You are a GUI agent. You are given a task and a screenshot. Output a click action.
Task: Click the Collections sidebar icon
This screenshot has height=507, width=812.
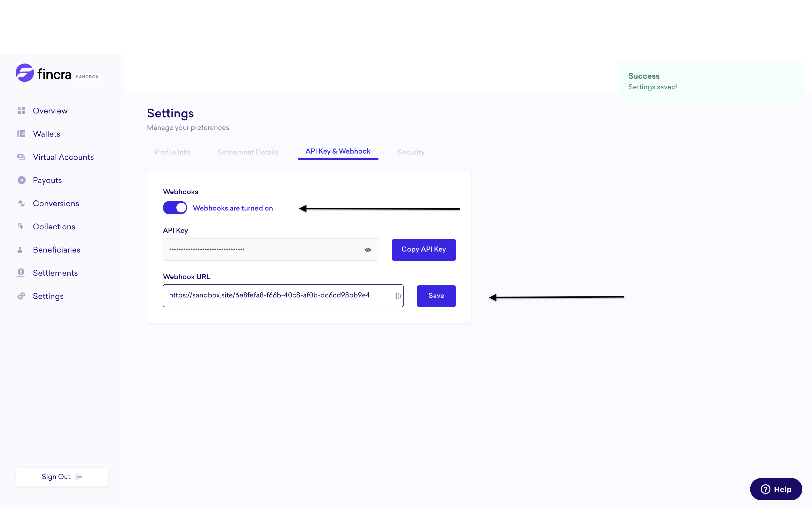21,226
